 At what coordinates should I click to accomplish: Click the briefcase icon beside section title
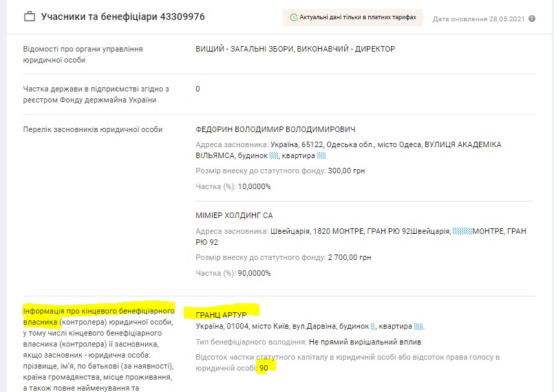[x=30, y=17]
